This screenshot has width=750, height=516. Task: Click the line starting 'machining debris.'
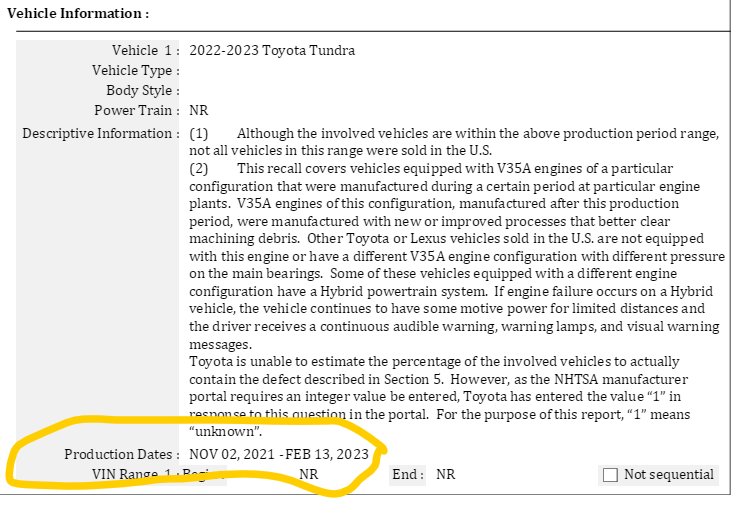446,239
